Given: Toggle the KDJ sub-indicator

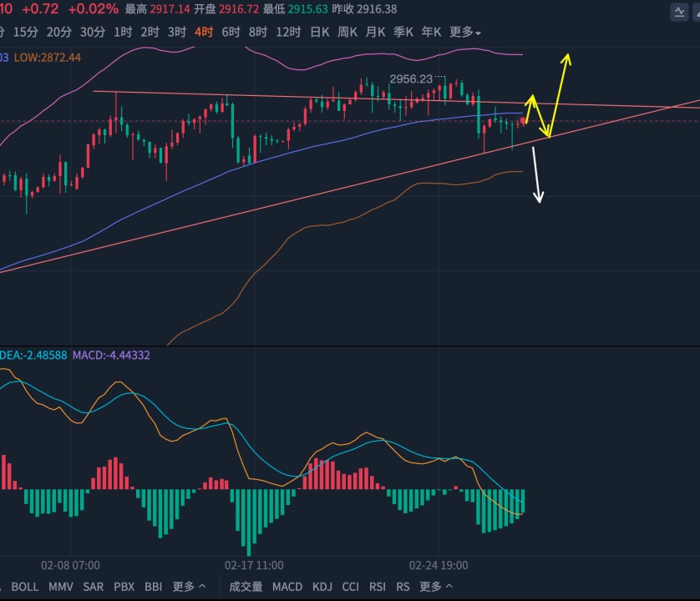Looking at the screenshot, I should click(x=322, y=586).
